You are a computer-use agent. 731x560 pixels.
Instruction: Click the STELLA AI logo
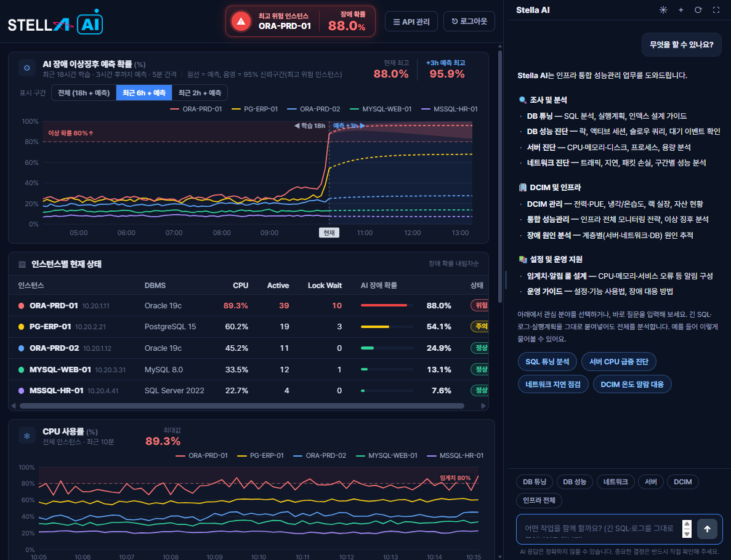pyautogui.click(x=55, y=23)
